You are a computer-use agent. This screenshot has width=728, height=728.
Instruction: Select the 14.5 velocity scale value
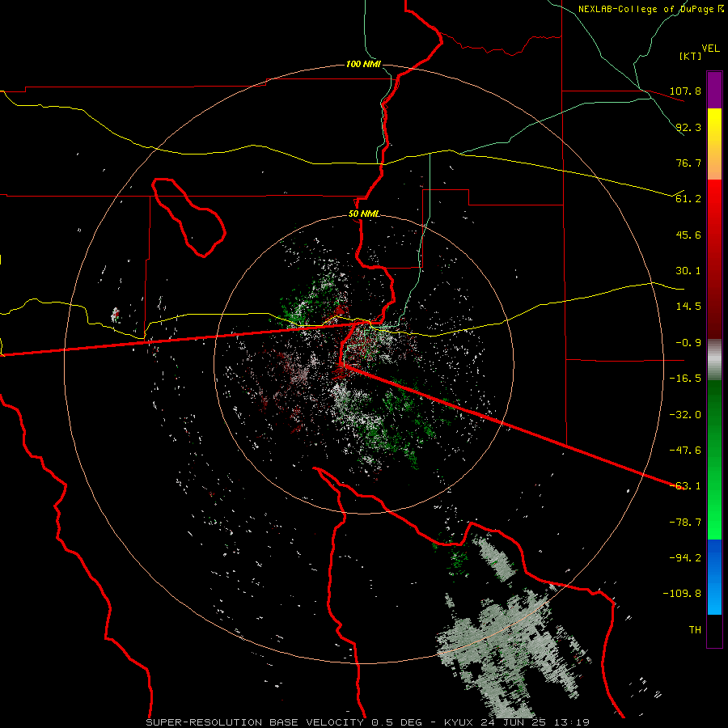point(688,307)
